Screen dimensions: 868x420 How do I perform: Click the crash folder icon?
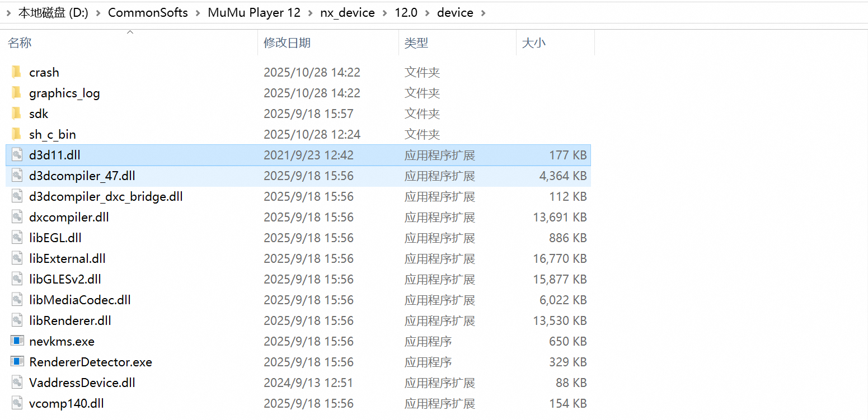[x=17, y=72]
